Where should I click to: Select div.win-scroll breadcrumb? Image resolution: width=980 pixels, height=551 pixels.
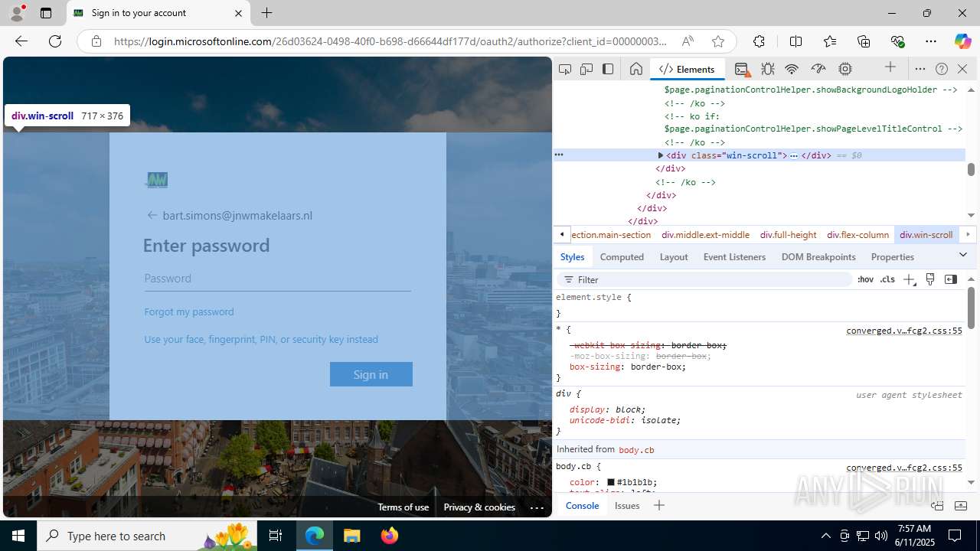click(926, 235)
